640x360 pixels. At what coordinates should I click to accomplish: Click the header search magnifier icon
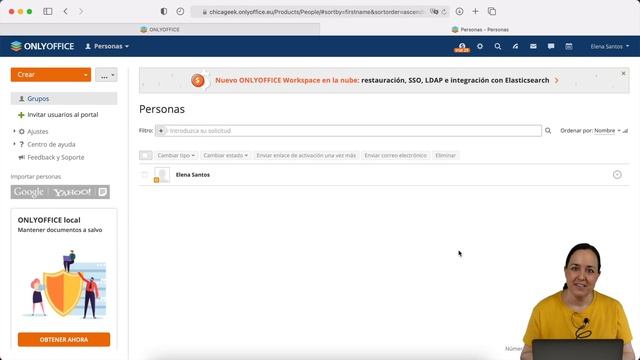498,46
